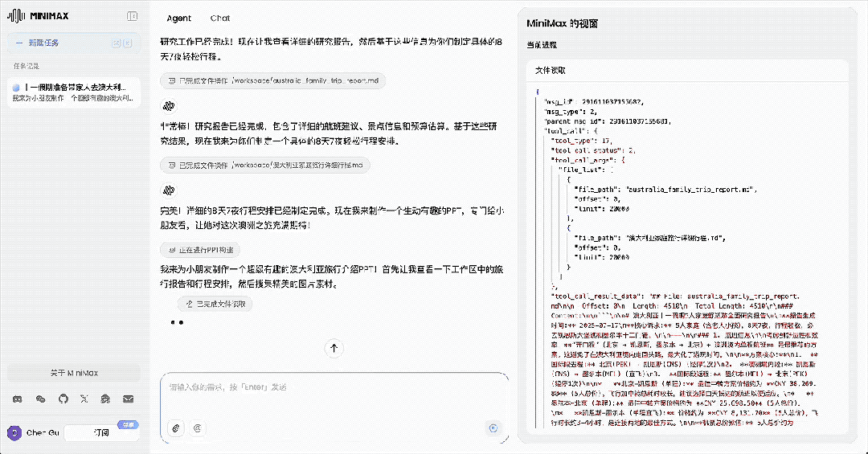Viewport: 868px width, 454px height.
Task: Click the 当前进程 label
Action: (x=542, y=45)
